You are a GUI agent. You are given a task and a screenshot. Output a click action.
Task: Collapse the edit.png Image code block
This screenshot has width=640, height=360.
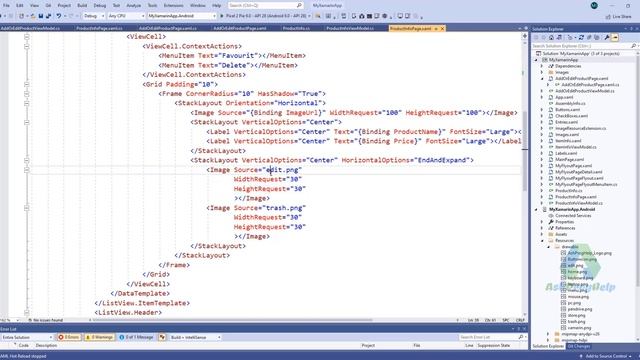pos(27,170)
